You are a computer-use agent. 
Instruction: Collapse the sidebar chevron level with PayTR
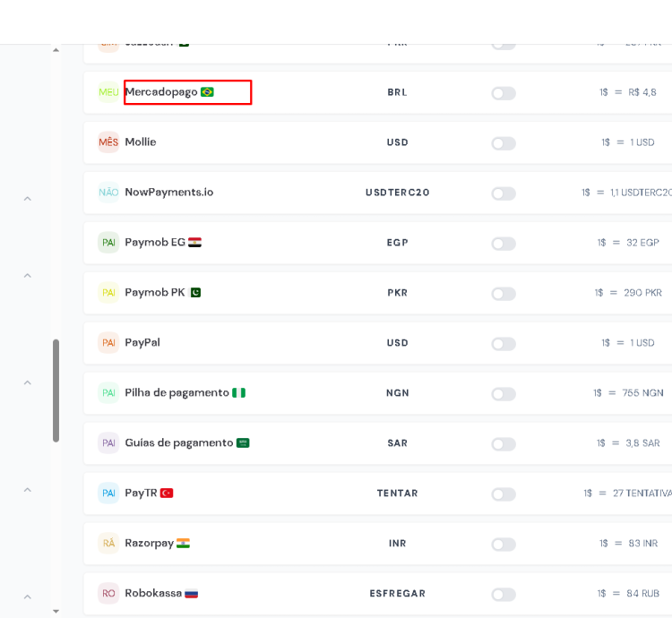coord(28,490)
